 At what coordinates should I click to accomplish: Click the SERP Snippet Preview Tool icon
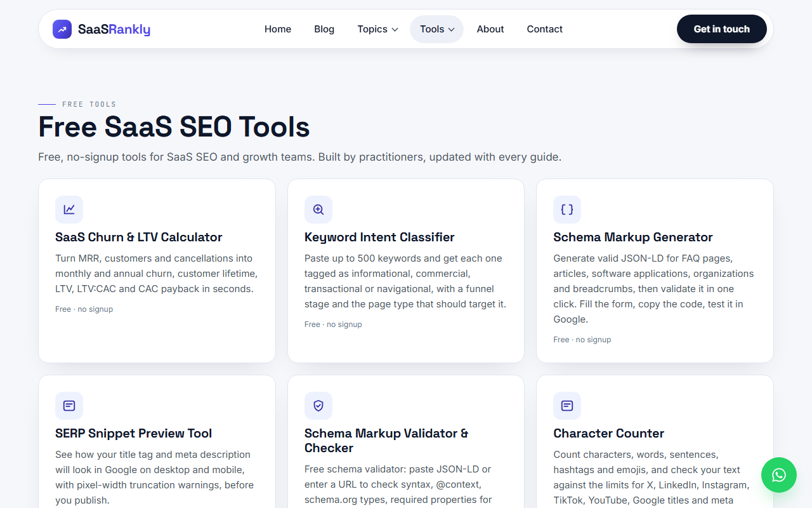69,406
